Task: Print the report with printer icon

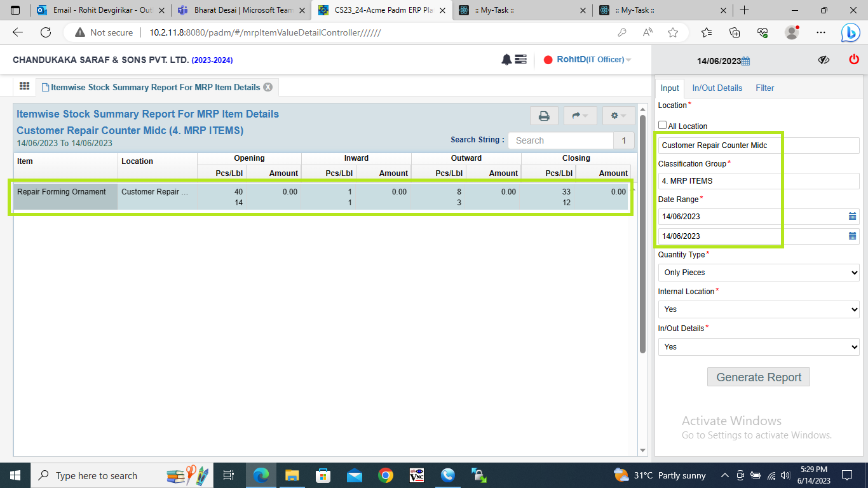Action: pyautogui.click(x=544, y=116)
